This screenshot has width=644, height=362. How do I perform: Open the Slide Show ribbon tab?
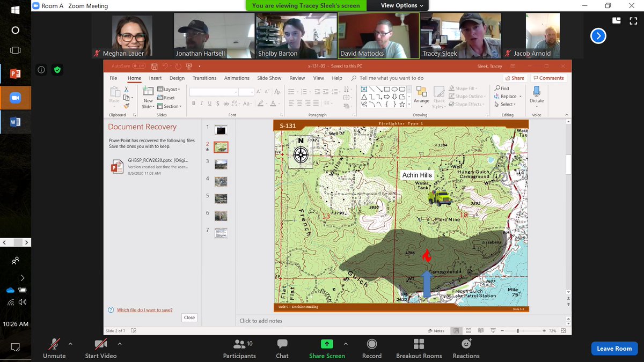[269, 78]
